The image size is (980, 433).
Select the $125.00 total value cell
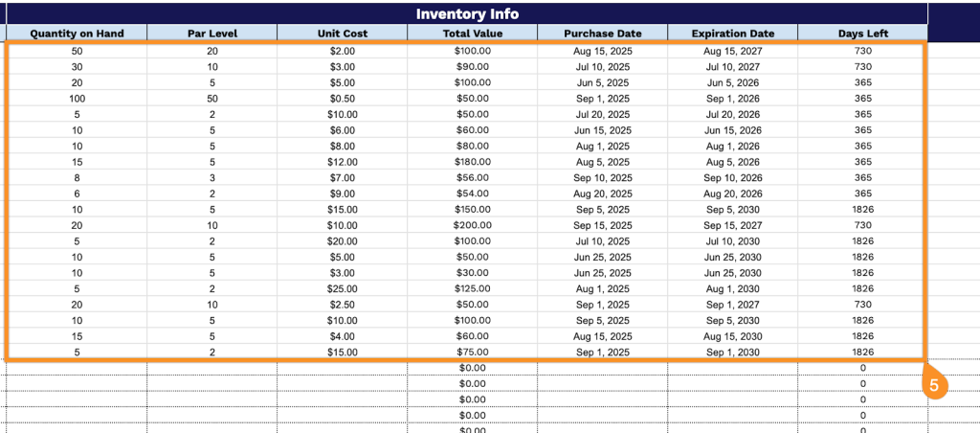point(472,288)
